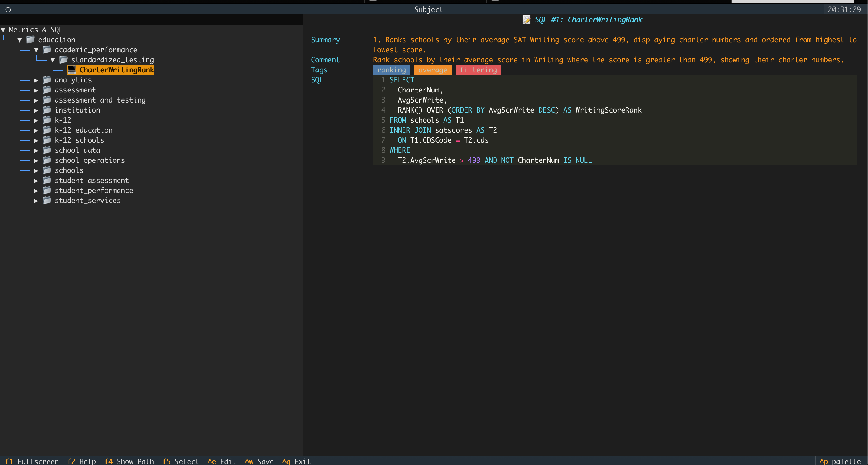Click the orange average tag swatch
This screenshot has width=868, height=465.
(x=433, y=70)
